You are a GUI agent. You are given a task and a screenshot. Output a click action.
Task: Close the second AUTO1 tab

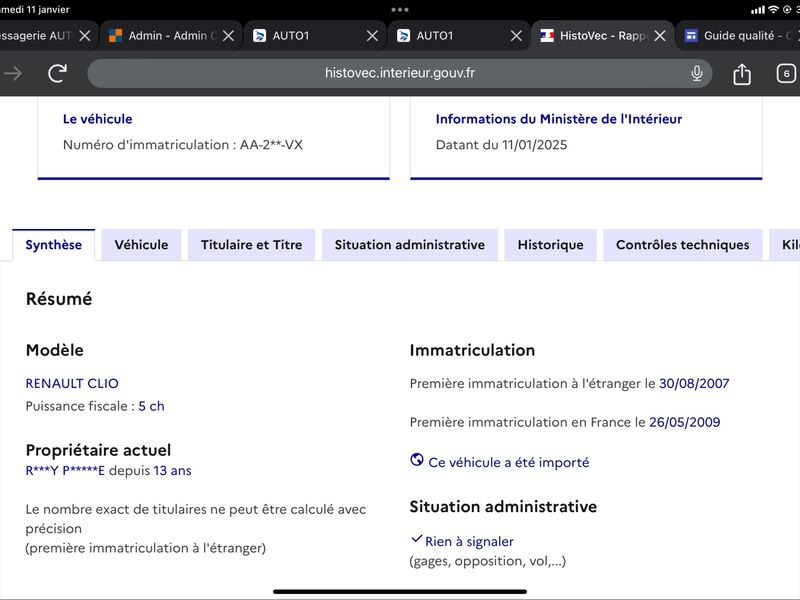(516, 36)
